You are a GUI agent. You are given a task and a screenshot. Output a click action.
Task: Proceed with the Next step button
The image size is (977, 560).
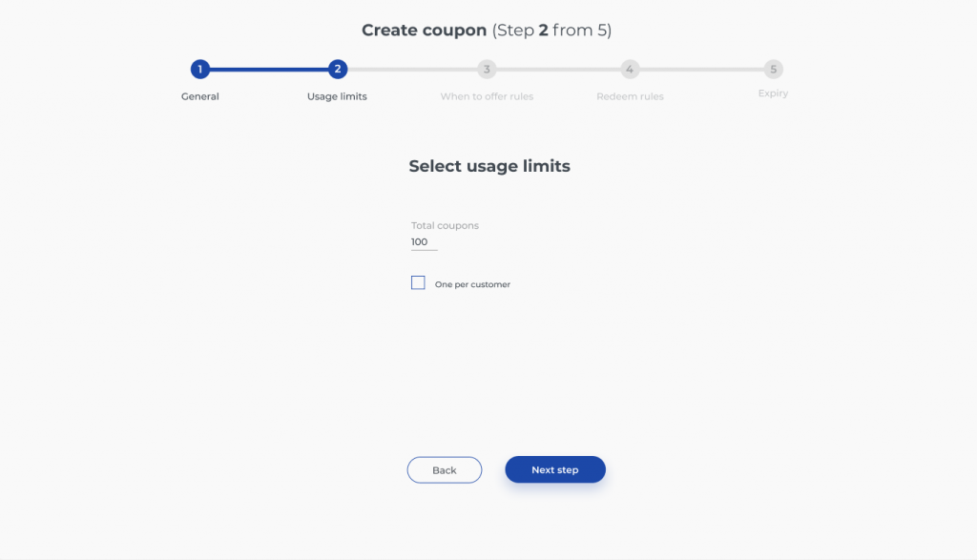[x=555, y=469]
